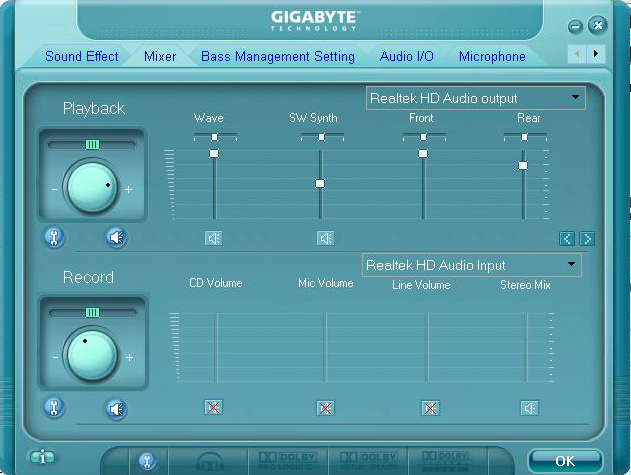631x475 pixels.
Task: Open Playback settings wrench icon
Action: (54, 238)
